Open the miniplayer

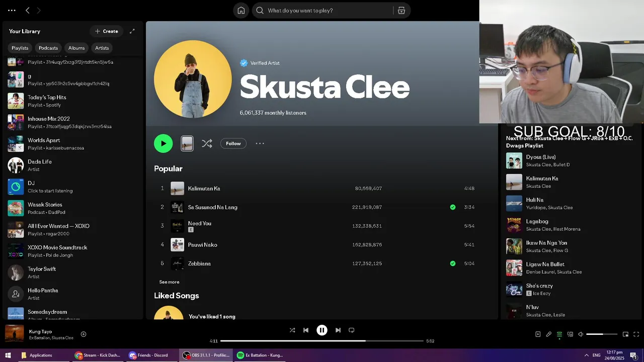pyautogui.click(x=625, y=334)
